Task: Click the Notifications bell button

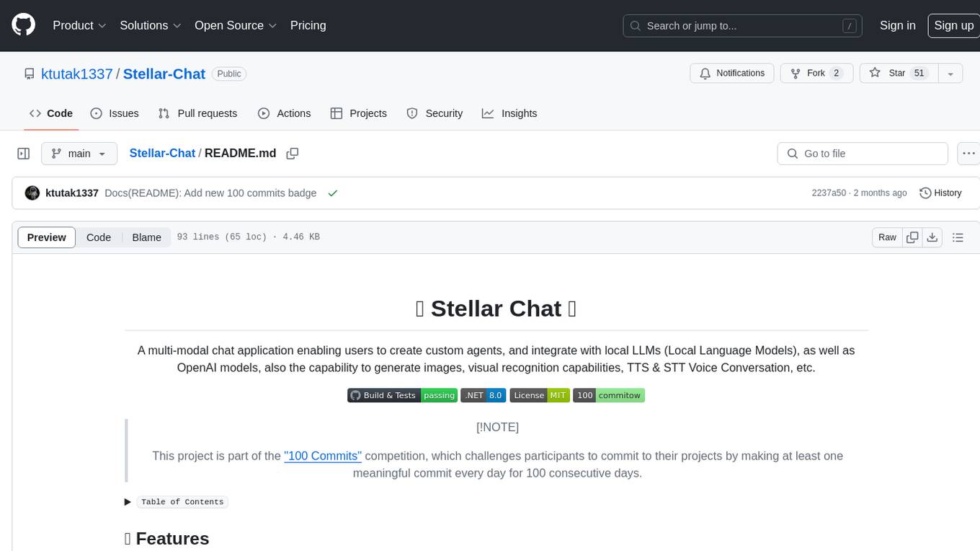Action: coord(732,74)
